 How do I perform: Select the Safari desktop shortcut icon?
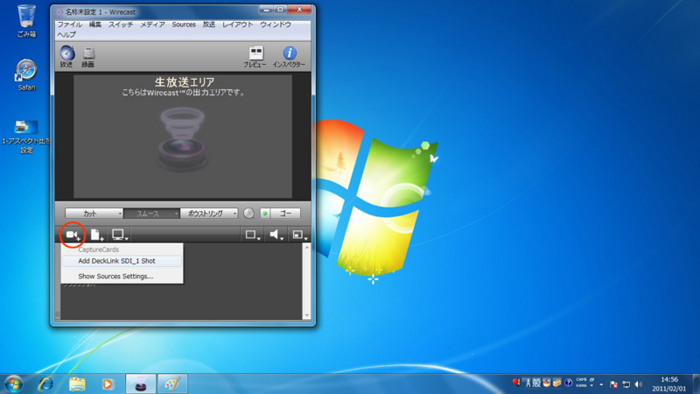coord(26,75)
